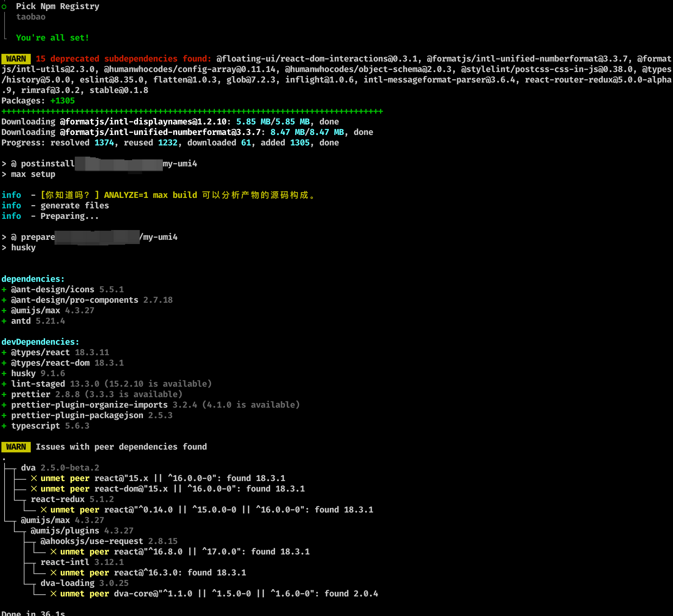Screen dimensions: 673x616
Task: Click the unmet peer dva-core line
Action: click(x=214, y=594)
